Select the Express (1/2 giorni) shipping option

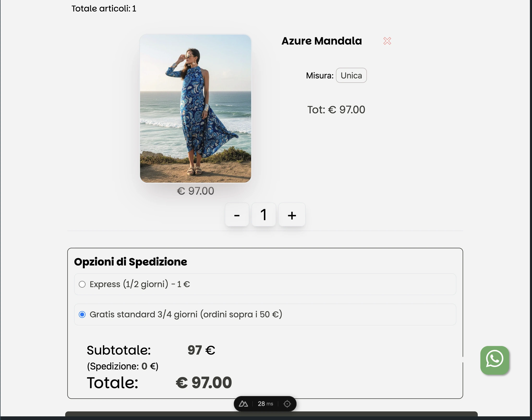82,284
